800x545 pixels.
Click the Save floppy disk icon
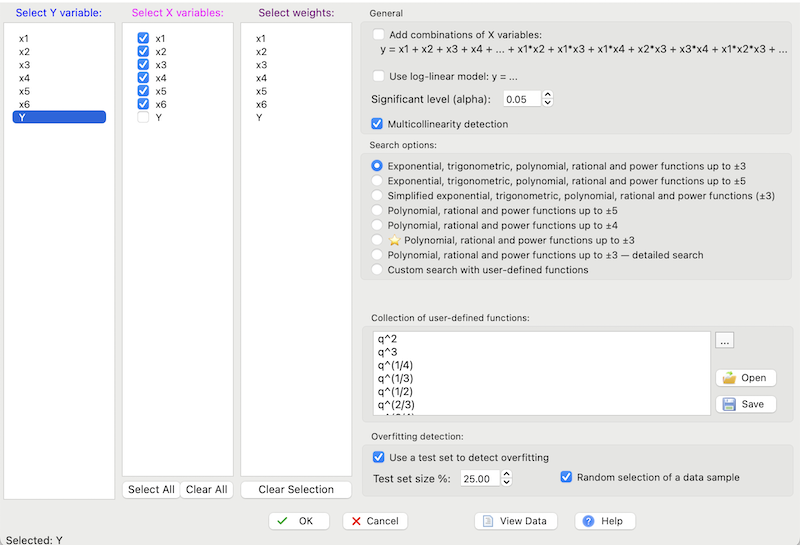(729, 404)
